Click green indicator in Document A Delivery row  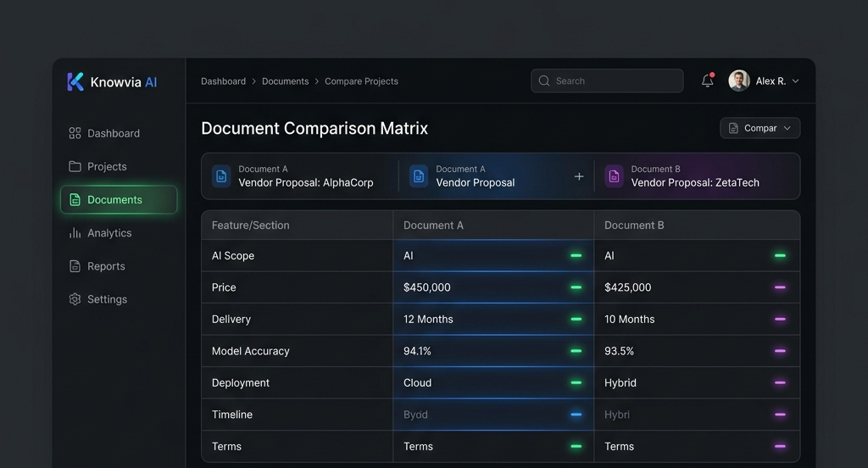576,319
